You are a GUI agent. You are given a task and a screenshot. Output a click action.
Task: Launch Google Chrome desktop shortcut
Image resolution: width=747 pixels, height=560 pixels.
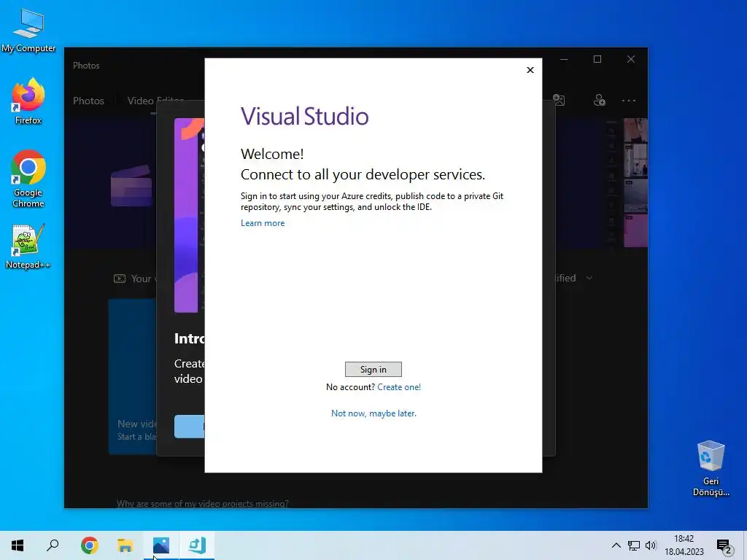(x=28, y=179)
